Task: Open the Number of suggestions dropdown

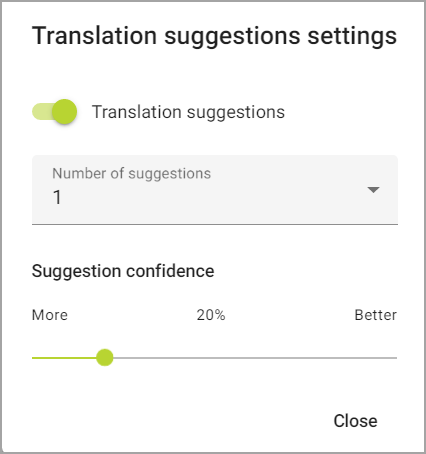Action: (215, 190)
